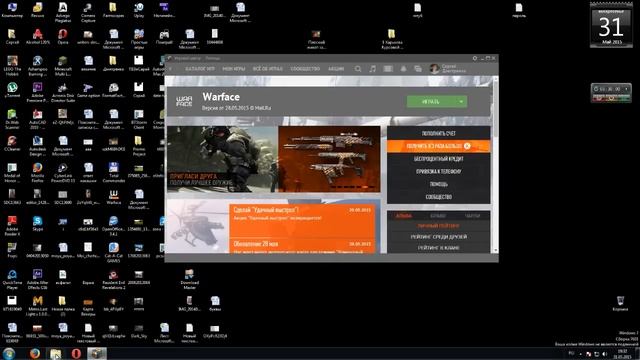Open the 'Всё об играх' menu
Image resolution: width=640 pixels, height=360 pixels.
[268, 69]
